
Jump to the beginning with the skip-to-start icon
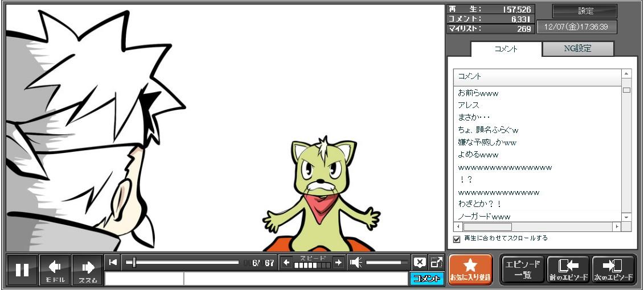coord(113,262)
